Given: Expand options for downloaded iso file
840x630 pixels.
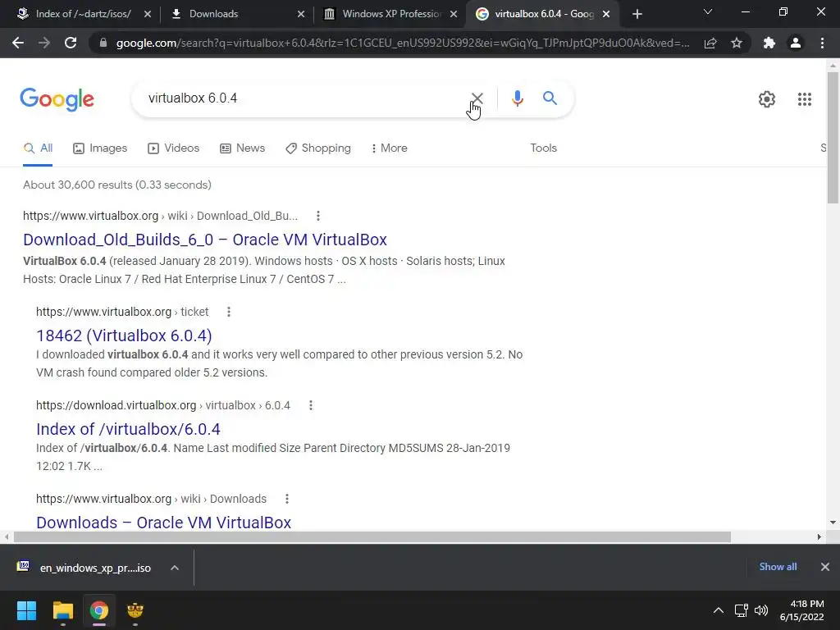Looking at the screenshot, I should tap(175, 568).
